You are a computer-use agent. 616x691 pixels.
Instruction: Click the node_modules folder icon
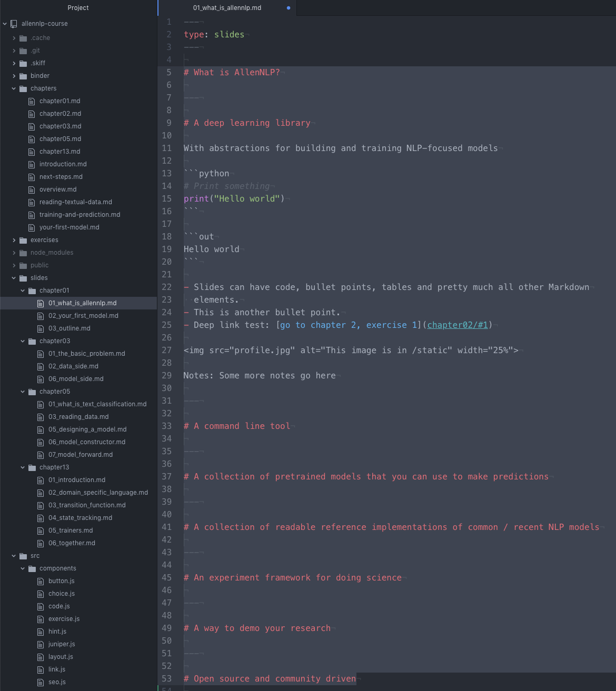click(x=23, y=253)
